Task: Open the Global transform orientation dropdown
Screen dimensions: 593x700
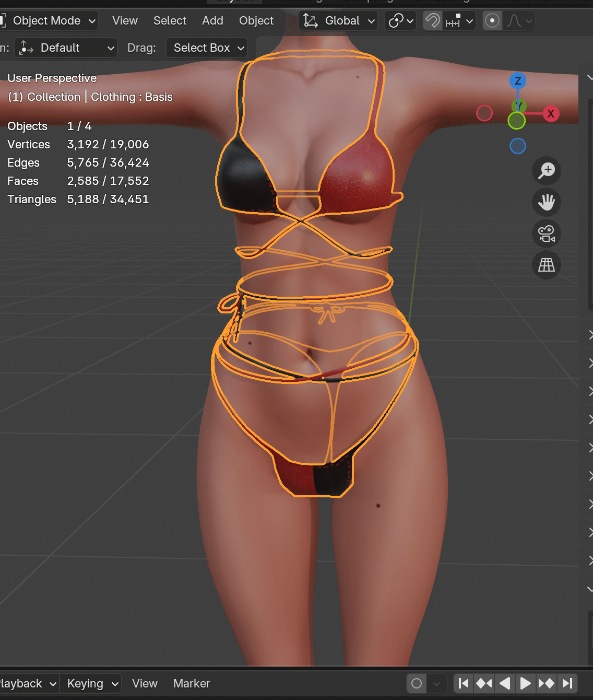Action: tap(339, 21)
